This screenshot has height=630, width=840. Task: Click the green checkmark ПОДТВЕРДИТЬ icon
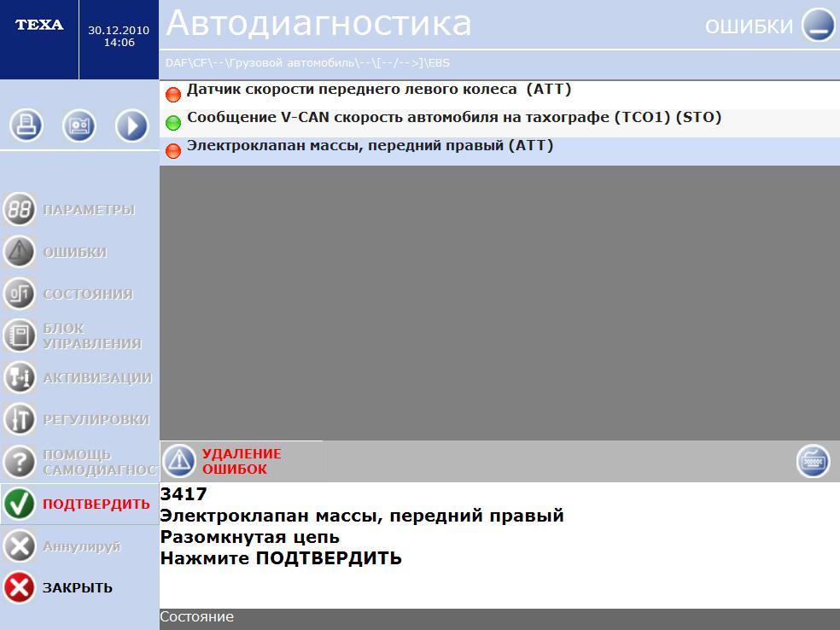tap(20, 504)
